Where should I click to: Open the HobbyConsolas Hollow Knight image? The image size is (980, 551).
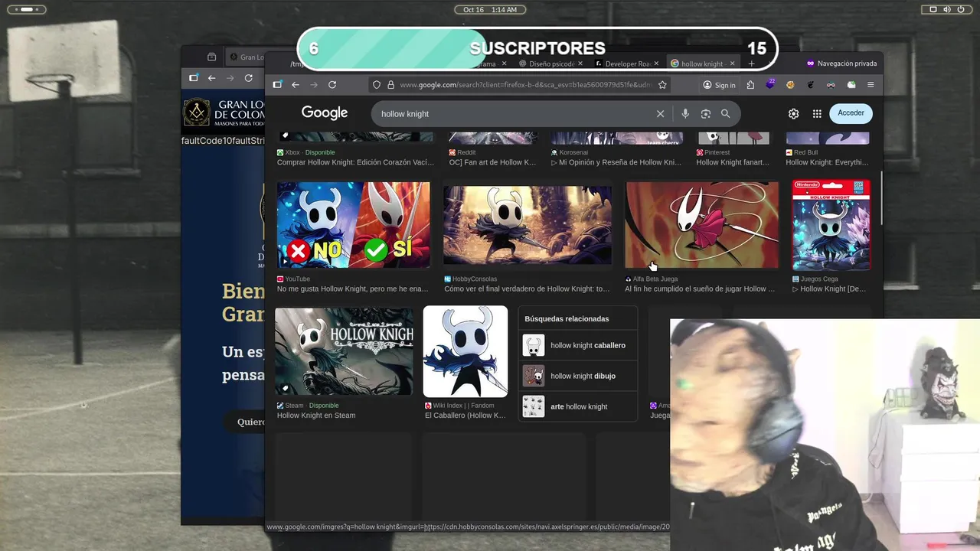pyautogui.click(x=528, y=225)
